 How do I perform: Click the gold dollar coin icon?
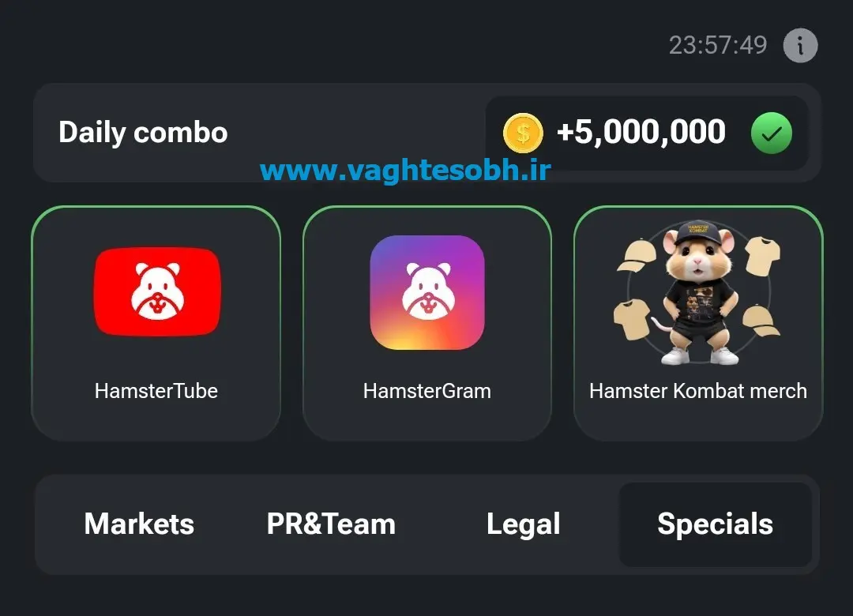(523, 133)
